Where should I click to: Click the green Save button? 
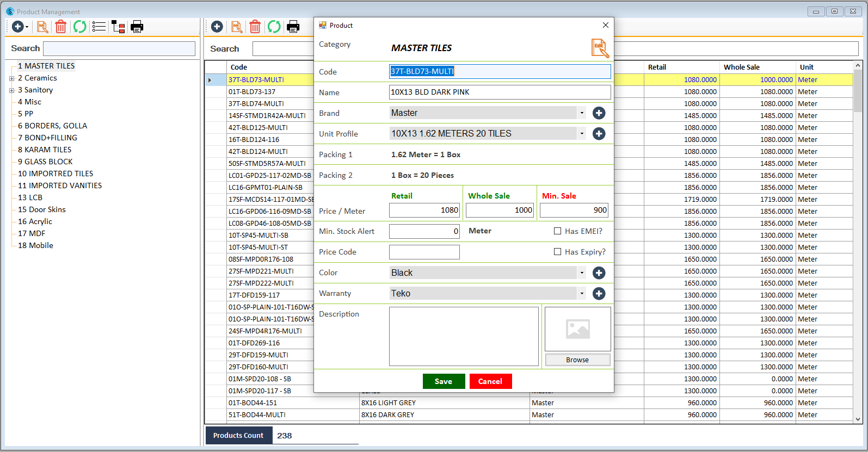444,381
